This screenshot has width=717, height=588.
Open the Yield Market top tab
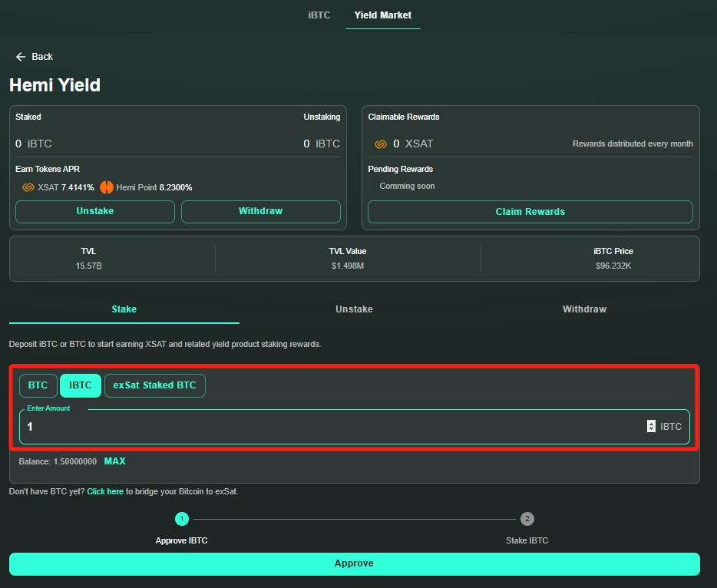tap(382, 15)
